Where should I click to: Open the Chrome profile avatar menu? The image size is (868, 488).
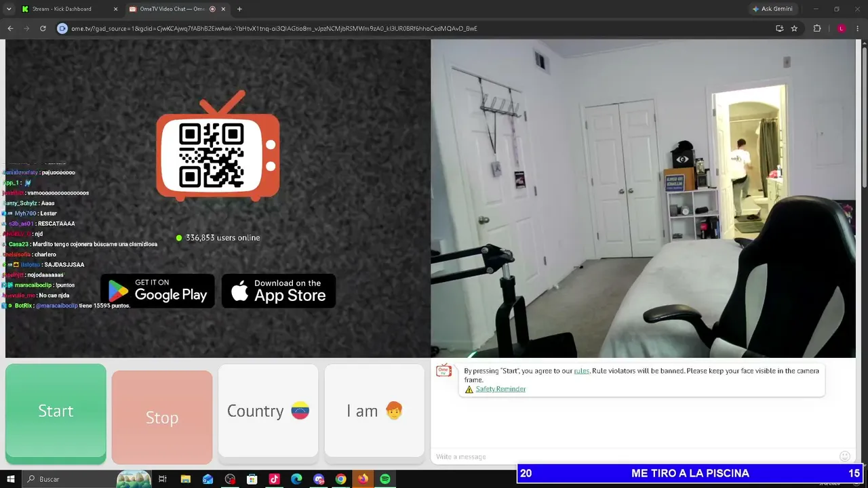(x=842, y=28)
